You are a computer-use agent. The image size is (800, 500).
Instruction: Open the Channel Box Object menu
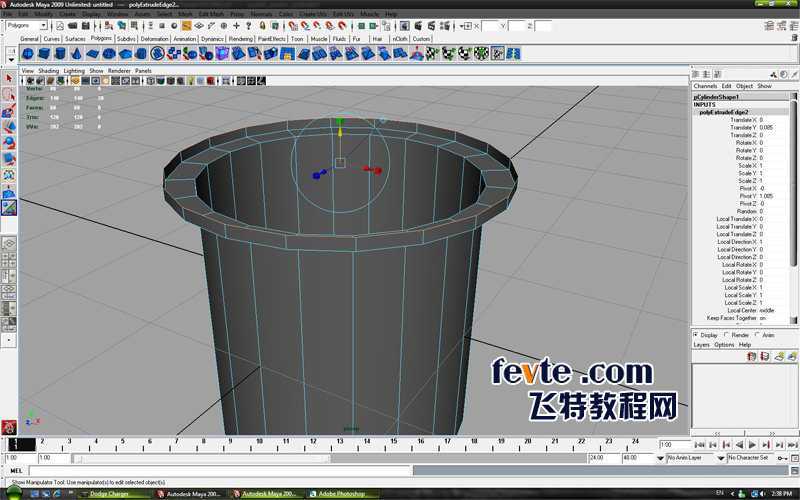tap(744, 86)
